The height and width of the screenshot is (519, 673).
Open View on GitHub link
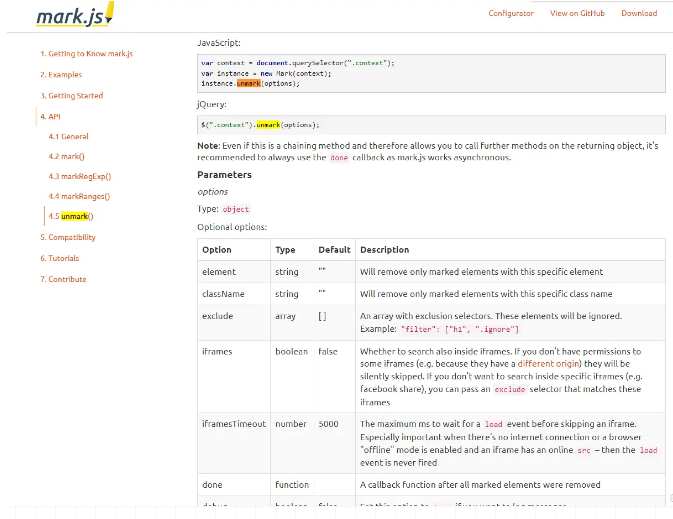pyautogui.click(x=577, y=13)
